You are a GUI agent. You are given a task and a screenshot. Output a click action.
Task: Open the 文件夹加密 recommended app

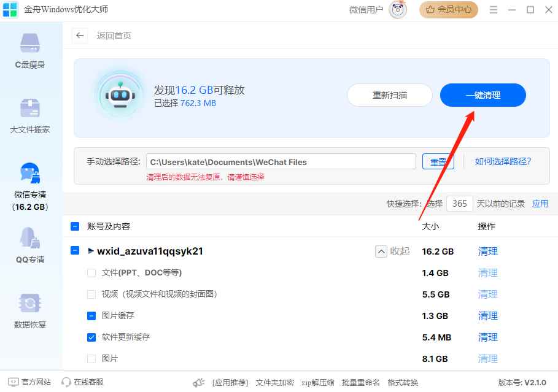point(275,383)
